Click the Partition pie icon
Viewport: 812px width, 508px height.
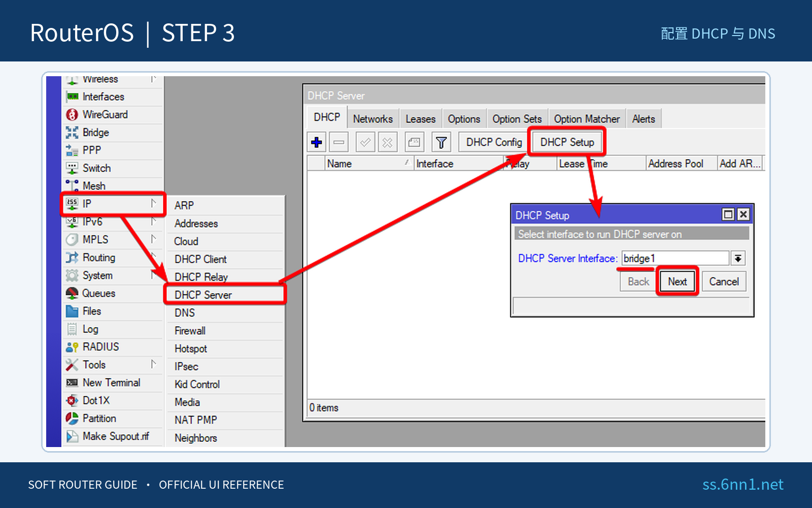click(x=73, y=419)
